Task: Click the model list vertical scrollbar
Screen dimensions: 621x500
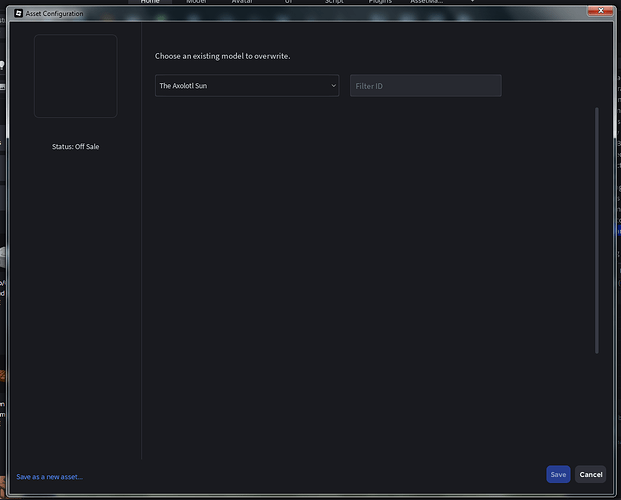Action: click(x=596, y=230)
